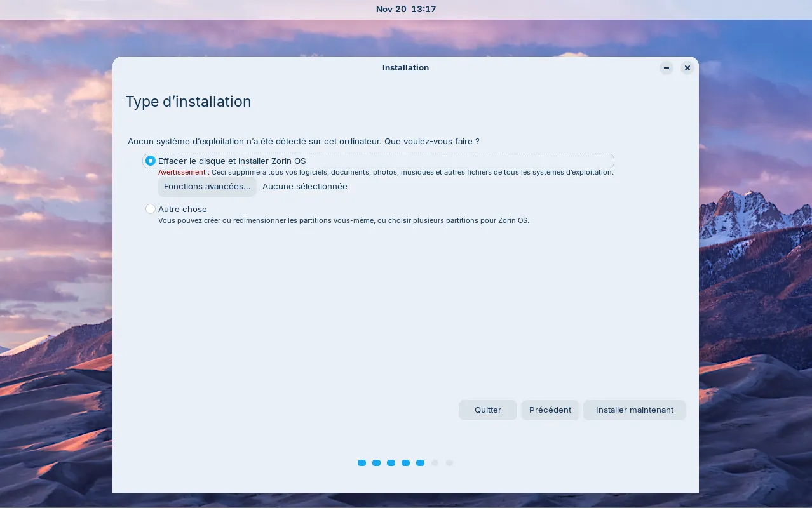
Task: Quit the installer using "Quitter"
Action: (487, 410)
